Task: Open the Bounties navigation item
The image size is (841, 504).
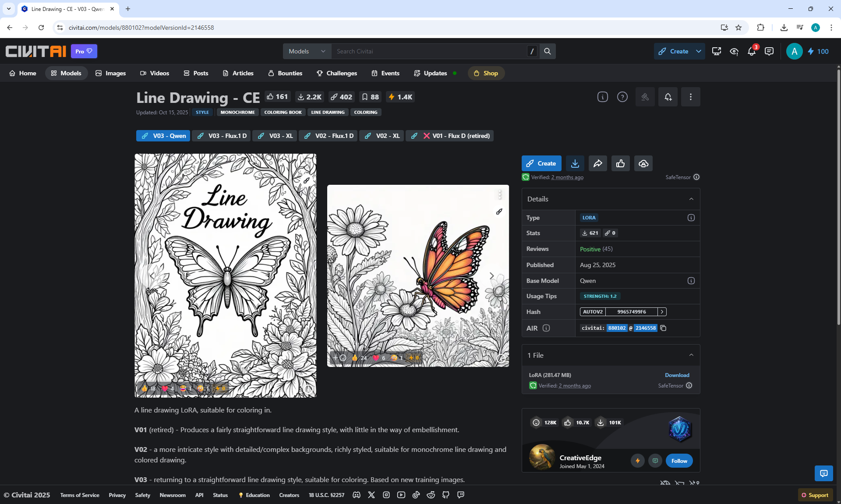Action: 285,73
